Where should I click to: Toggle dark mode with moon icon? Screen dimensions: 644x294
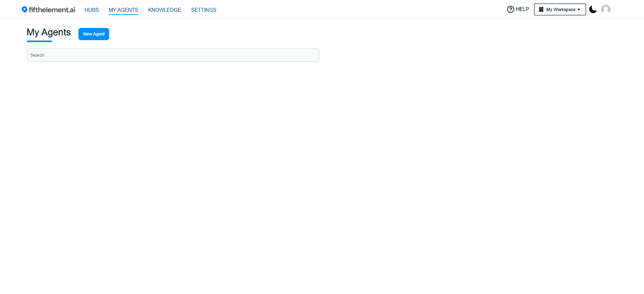coord(593,9)
